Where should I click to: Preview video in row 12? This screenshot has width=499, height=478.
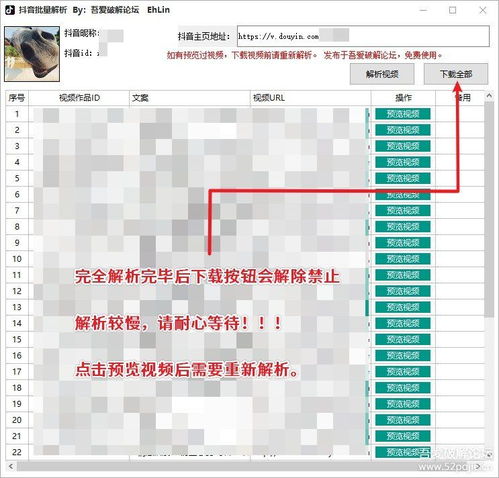403,291
